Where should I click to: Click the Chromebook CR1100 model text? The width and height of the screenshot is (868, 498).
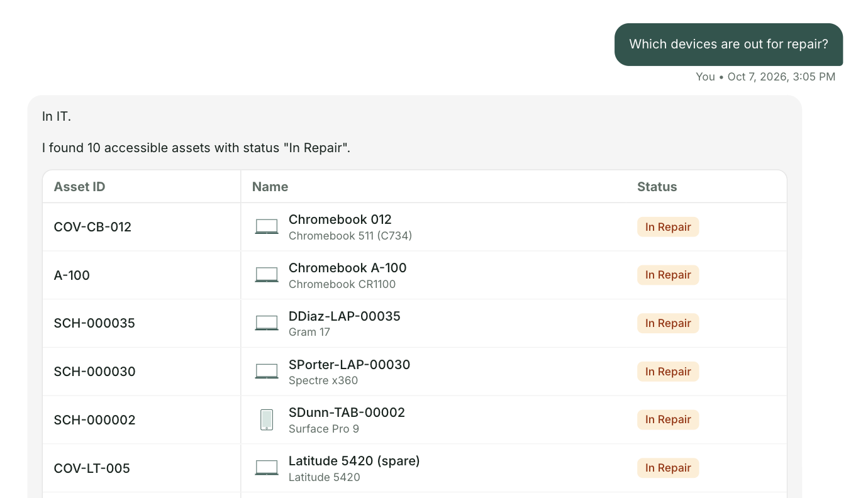click(342, 284)
